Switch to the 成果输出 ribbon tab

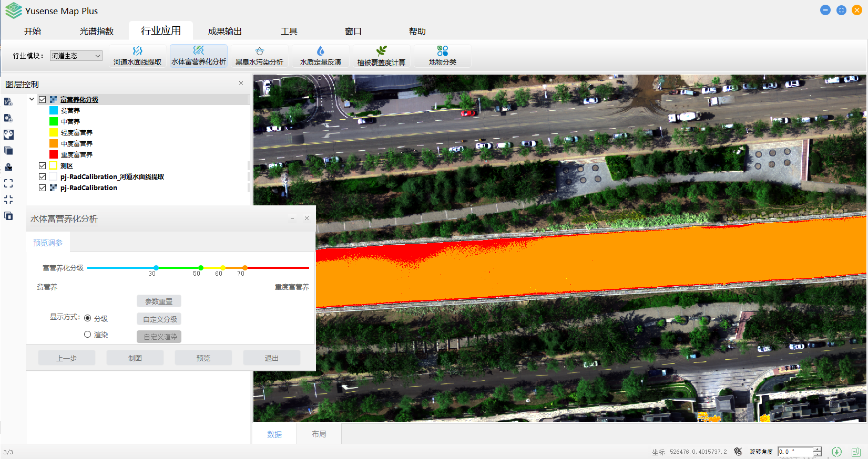(x=224, y=31)
